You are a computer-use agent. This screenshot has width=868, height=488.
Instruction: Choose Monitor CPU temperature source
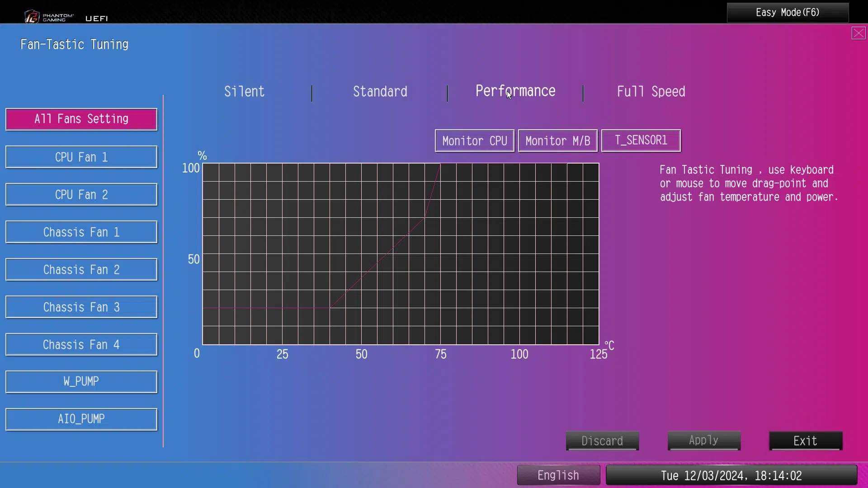[475, 141]
